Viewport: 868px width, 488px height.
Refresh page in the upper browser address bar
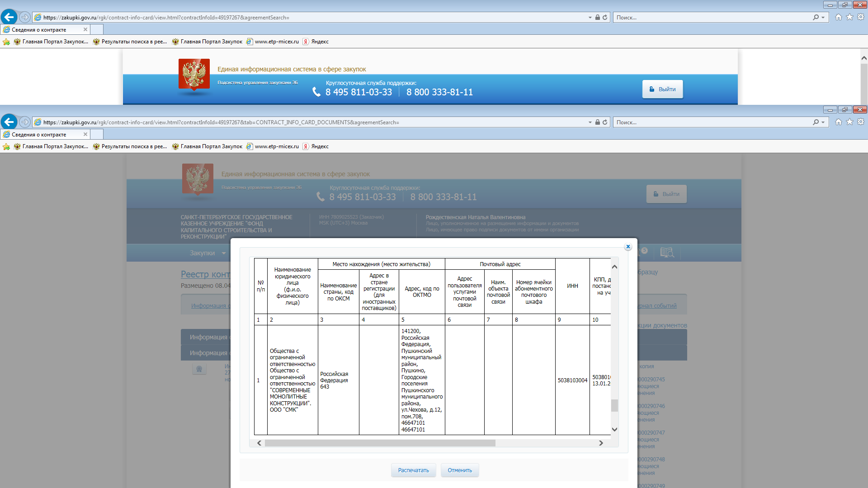pos(605,17)
